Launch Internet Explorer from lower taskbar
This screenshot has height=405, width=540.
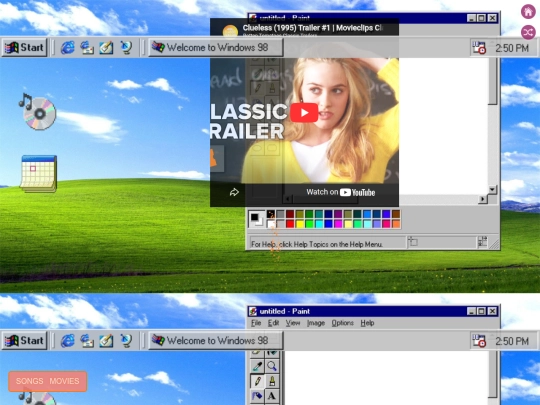click(68, 341)
